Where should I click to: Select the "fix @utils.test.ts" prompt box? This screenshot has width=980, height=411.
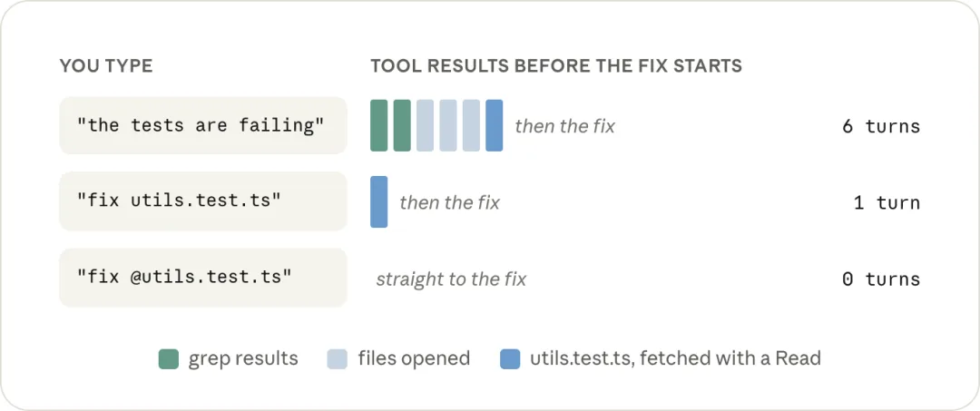coord(203,278)
